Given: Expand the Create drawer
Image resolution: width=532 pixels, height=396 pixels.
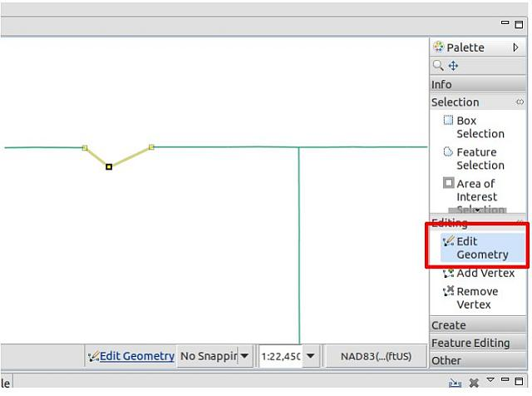Looking at the screenshot, I should [x=478, y=325].
